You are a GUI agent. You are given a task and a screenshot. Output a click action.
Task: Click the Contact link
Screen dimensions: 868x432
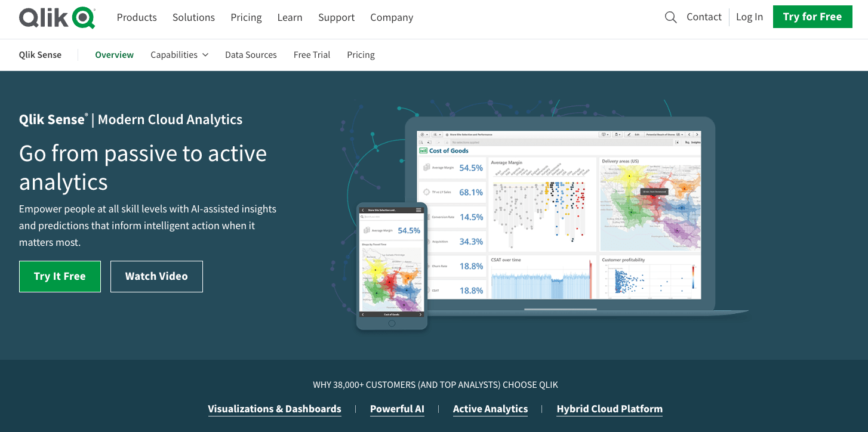point(704,17)
